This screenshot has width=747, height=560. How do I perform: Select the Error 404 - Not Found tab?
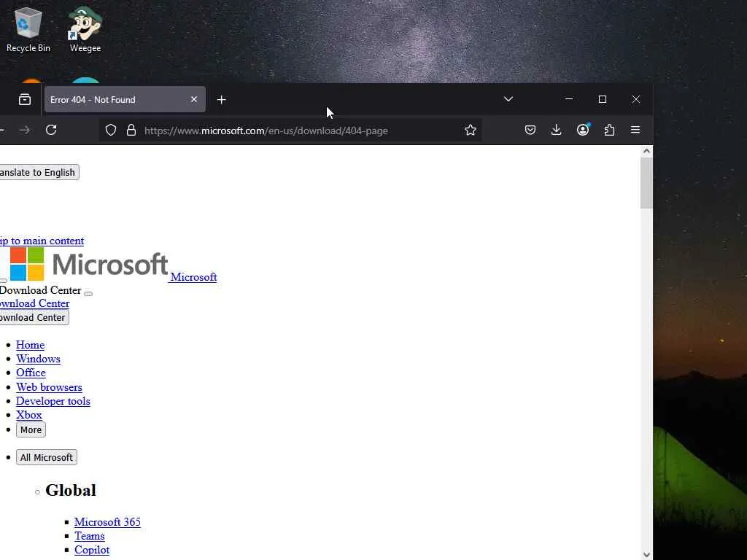[125, 99]
